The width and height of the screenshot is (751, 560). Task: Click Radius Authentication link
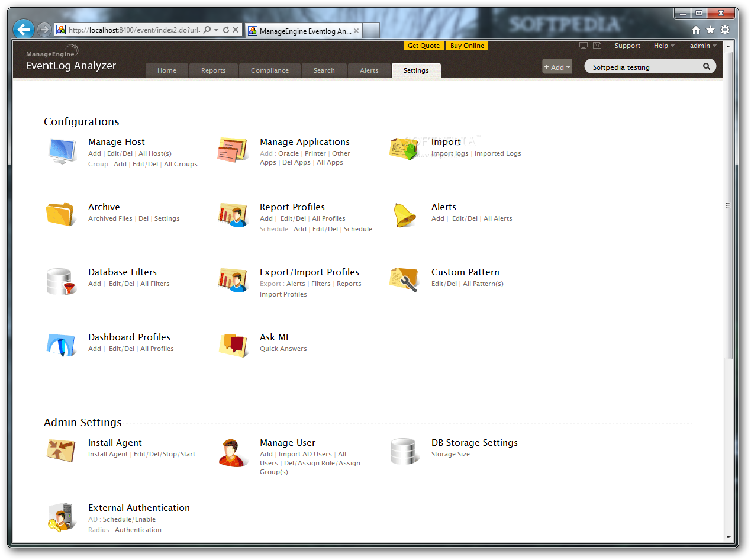138,530
